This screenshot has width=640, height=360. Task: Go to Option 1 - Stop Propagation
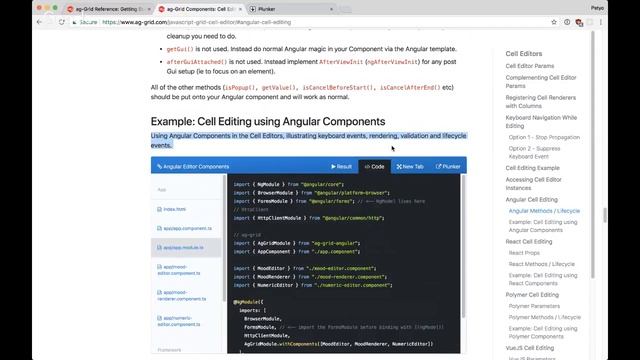[x=544, y=137]
